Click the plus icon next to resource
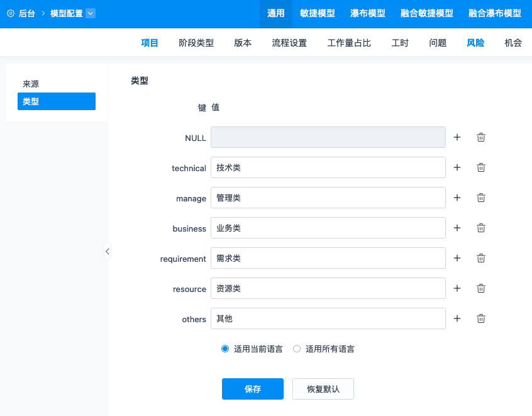Image resolution: width=532 pixels, height=416 pixels. pos(457,288)
